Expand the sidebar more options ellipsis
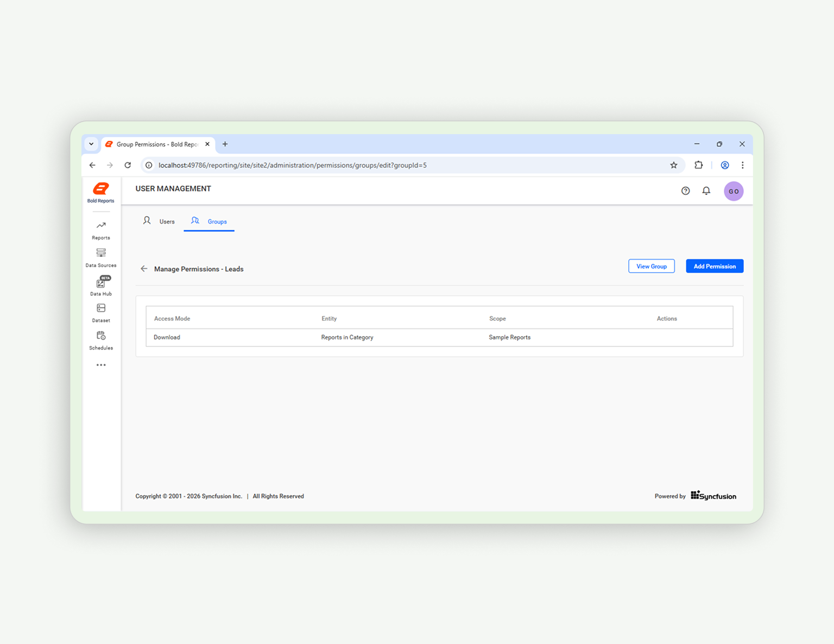The height and width of the screenshot is (644, 834). click(100, 364)
